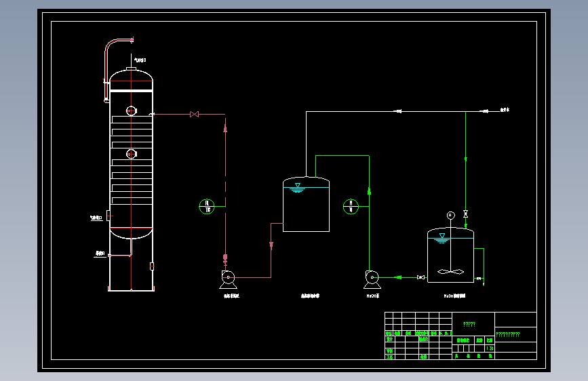Click liquid level symbol in NaOH tank
The width and height of the screenshot is (588, 381).
[442, 238]
